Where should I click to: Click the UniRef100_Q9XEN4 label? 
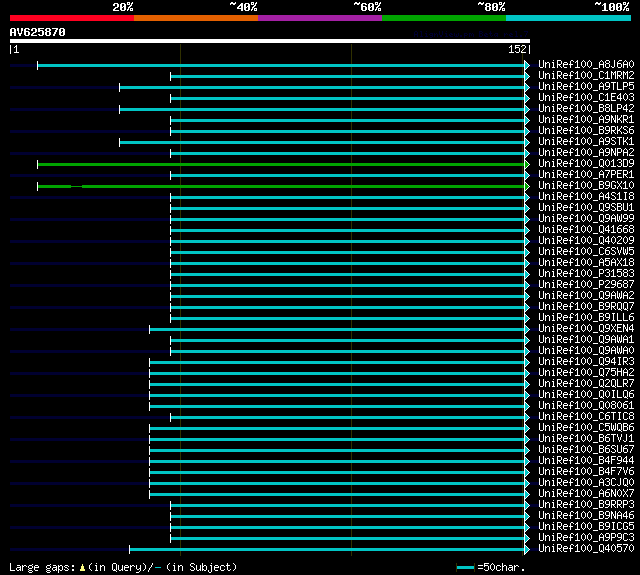(x=586, y=329)
